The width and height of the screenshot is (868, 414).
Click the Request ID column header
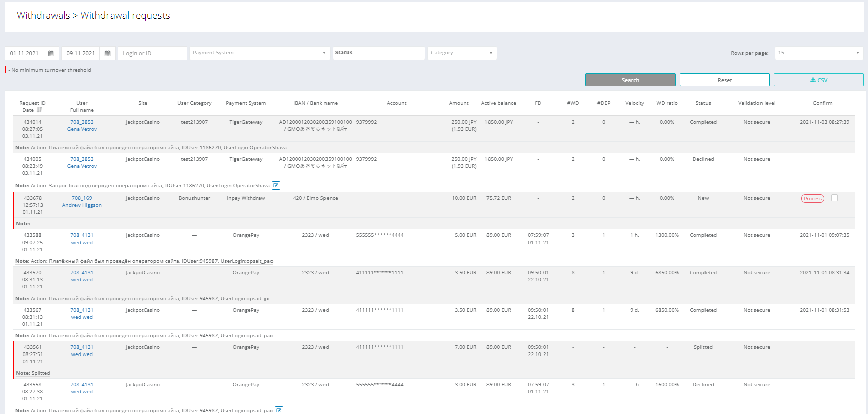(x=32, y=103)
